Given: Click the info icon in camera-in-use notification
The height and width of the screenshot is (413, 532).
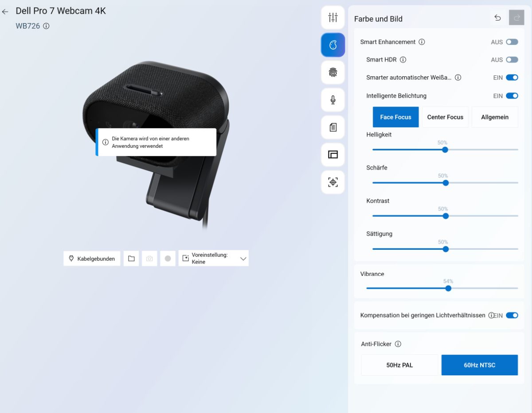Looking at the screenshot, I should coord(106,142).
